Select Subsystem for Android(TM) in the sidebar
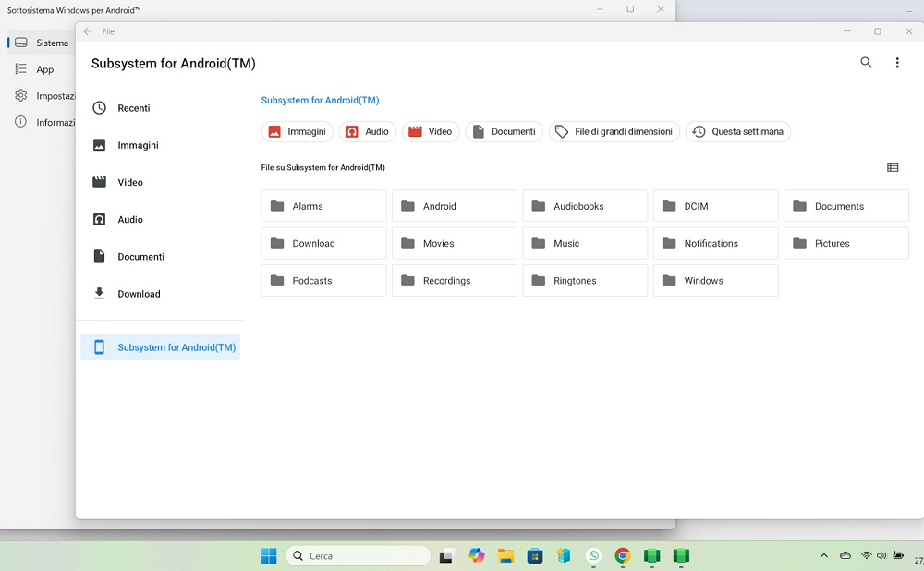Screen dimensions: 924x571 point(160,347)
